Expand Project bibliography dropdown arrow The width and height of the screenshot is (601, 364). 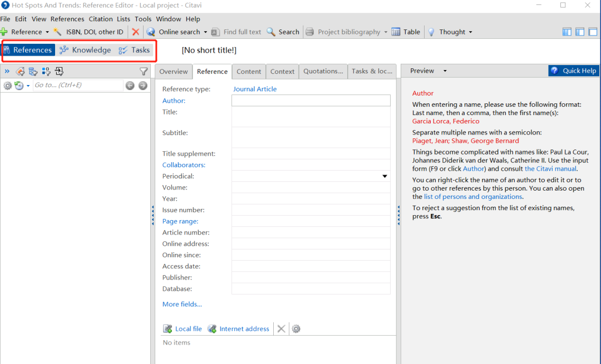pos(386,32)
